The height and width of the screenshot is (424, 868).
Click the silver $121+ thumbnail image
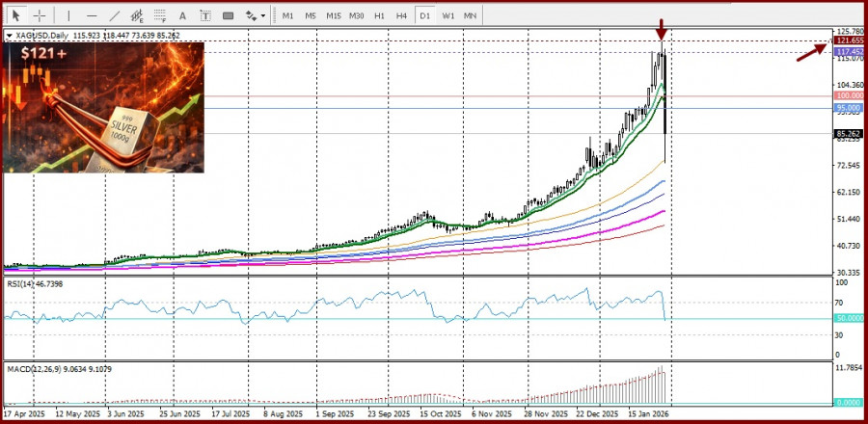click(x=104, y=107)
